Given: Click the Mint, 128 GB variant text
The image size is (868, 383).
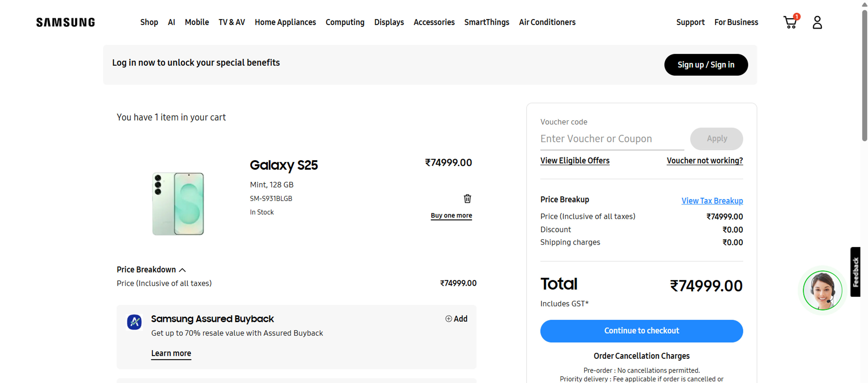Looking at the screenshot, I should click(271, 184).
